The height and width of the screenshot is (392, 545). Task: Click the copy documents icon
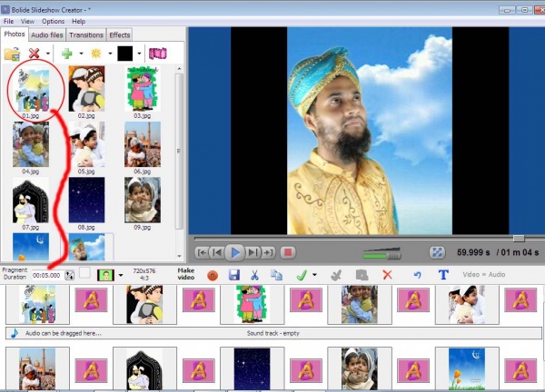pos(276,275)
